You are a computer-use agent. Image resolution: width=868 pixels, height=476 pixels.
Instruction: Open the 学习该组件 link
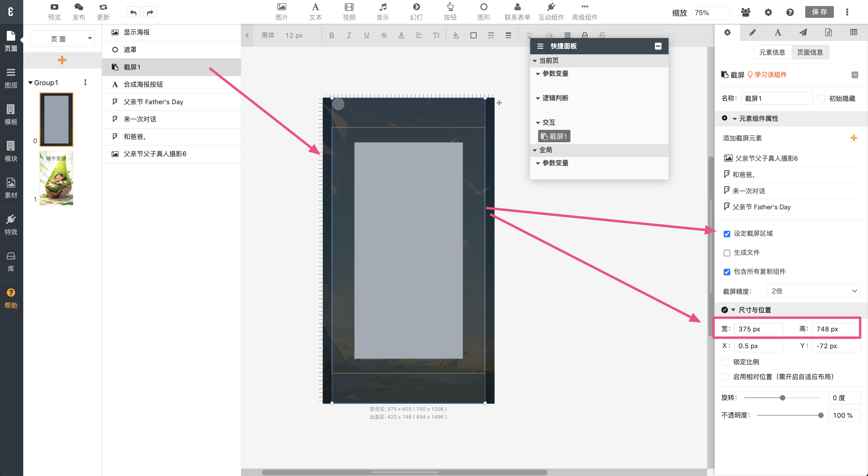770,75
